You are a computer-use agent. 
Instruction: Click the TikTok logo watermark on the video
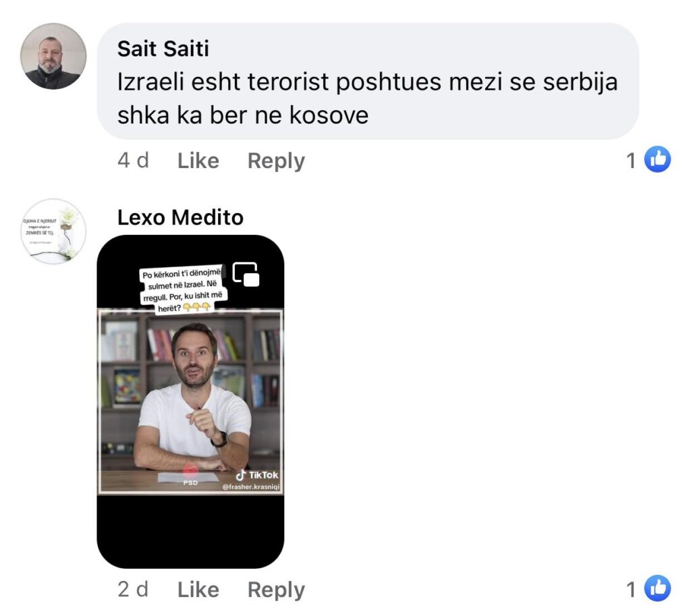(257, 474)
